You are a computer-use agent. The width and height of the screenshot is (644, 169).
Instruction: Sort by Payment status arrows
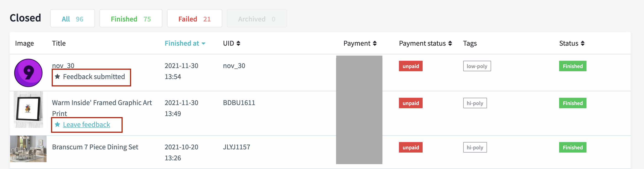450,43
